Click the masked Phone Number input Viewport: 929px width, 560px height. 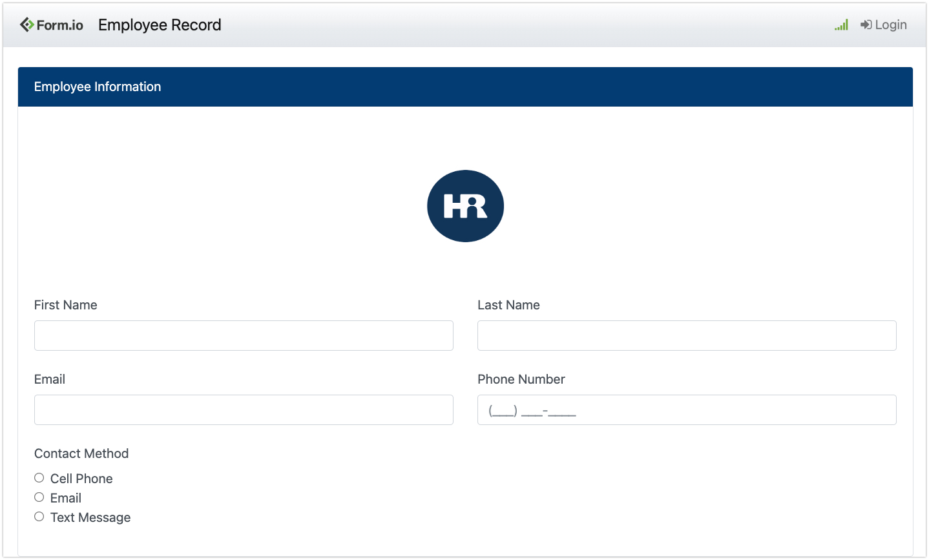point(687,410)
